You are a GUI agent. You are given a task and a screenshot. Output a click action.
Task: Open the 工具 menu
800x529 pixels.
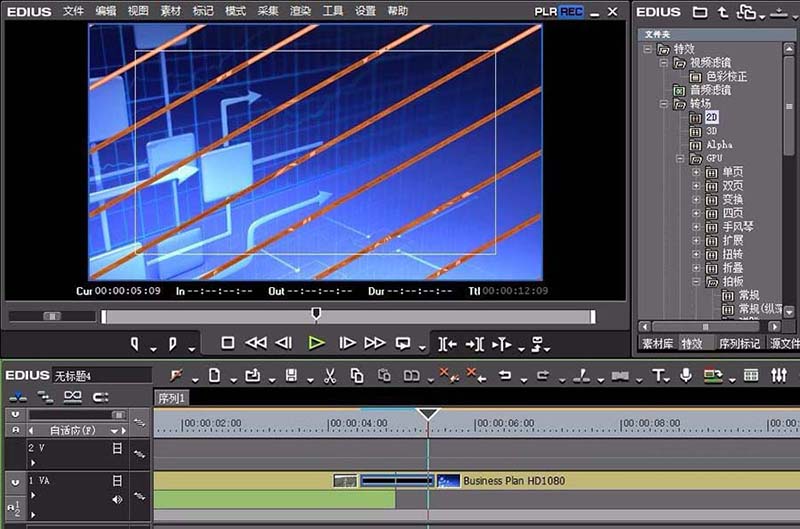pos(333,11)
